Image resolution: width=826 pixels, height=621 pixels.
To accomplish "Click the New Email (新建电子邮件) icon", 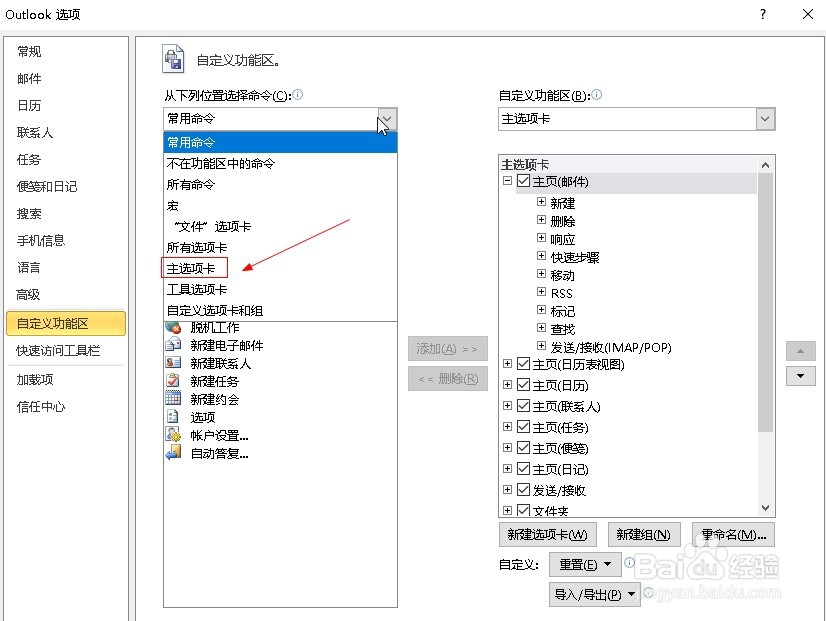I will point(173,345).
